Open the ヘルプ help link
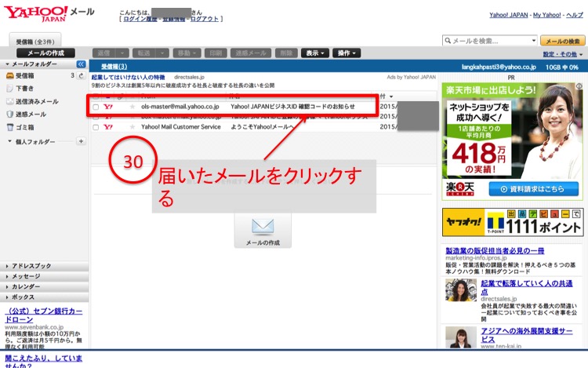The image size is (588, 368). tap(575, 15)
